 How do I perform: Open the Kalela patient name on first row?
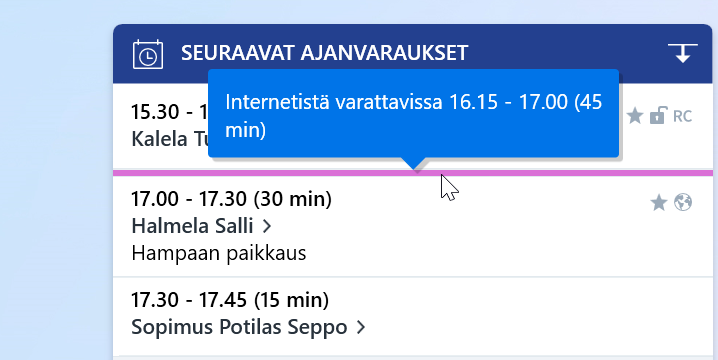coord(170,139)
